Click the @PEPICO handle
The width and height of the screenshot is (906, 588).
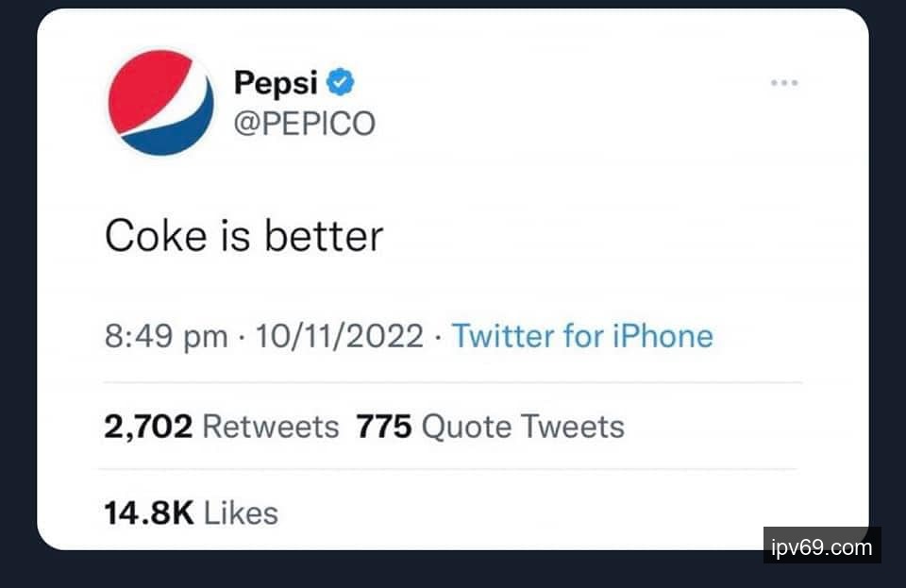(x=304, y=123)
